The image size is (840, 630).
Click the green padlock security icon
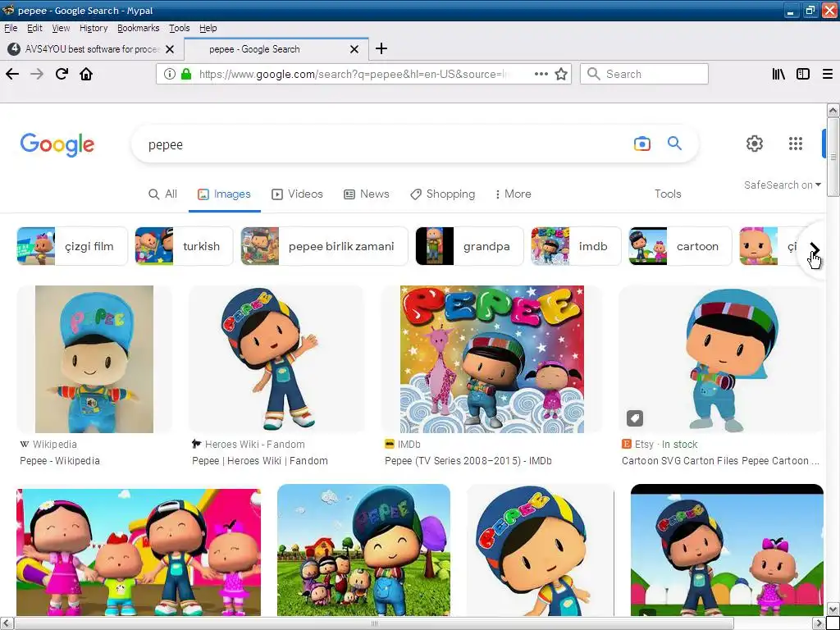coord(186,74)
